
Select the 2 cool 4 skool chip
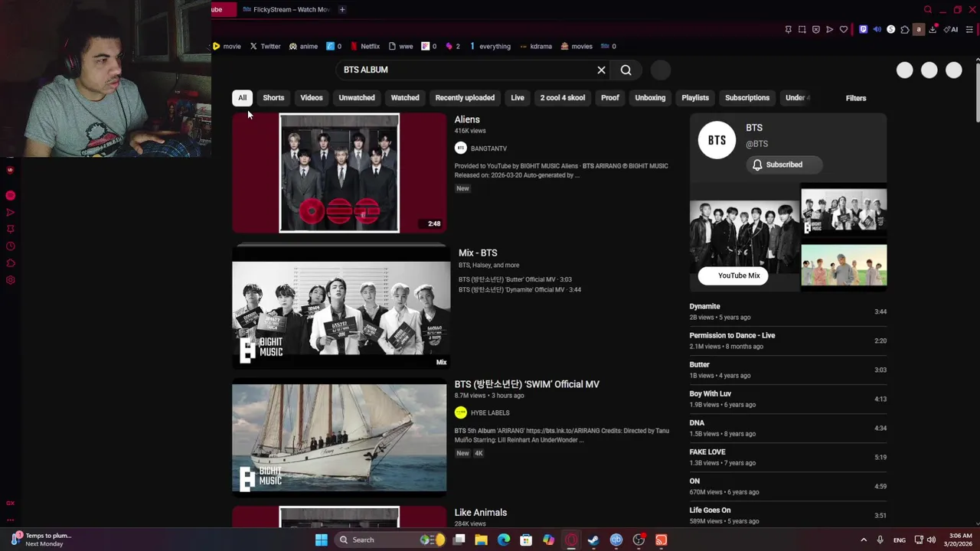pyautogui.click(x=563, y=98)
